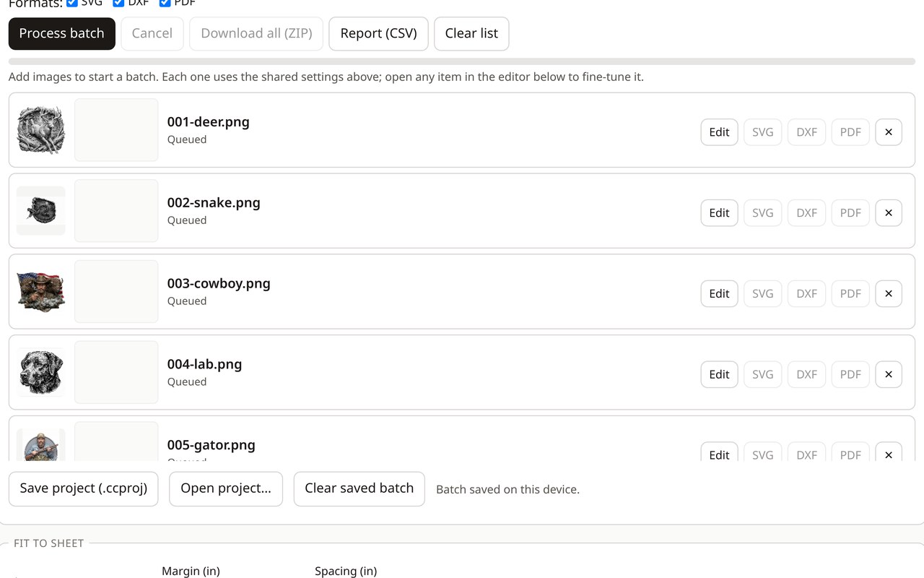Download SVG for 004-lab.png
This screenshot has height=578, width=924.
763,375
